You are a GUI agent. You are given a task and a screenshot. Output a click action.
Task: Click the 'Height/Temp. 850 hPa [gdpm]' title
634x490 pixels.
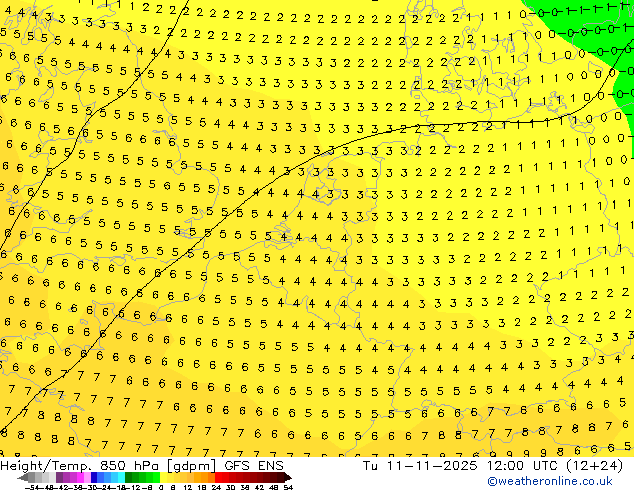point(110,466)
